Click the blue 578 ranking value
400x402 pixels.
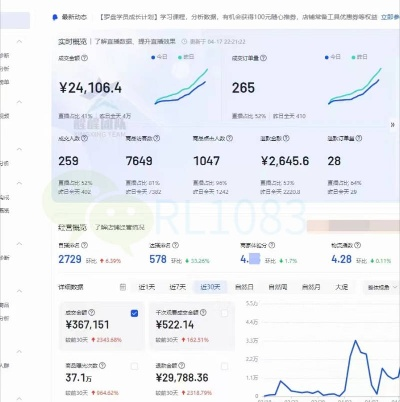point(158,259)
